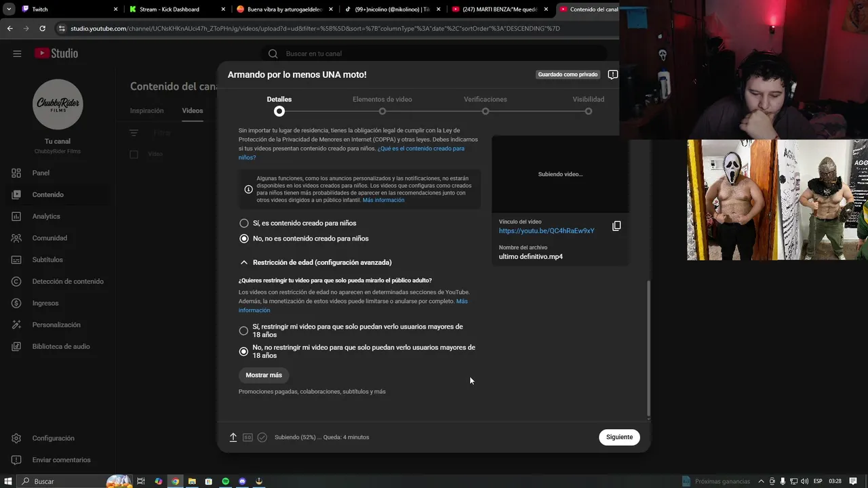This screenshot has width=868, height=488.
Task: Click the ChubbyRider Films channel avatar
Action: point(58,104)
